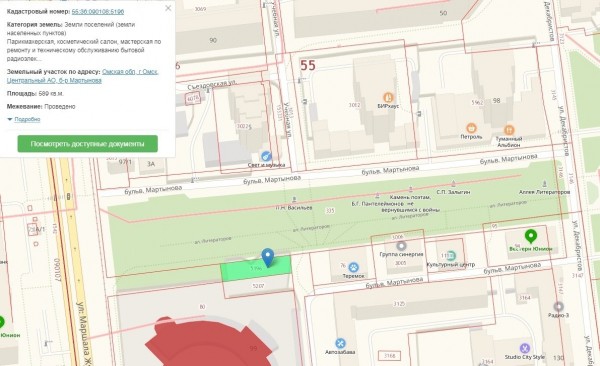This screenshot has height=366, width=600.
Task: Click the Вестерн Юнион green pin
Action: point(530,237)
